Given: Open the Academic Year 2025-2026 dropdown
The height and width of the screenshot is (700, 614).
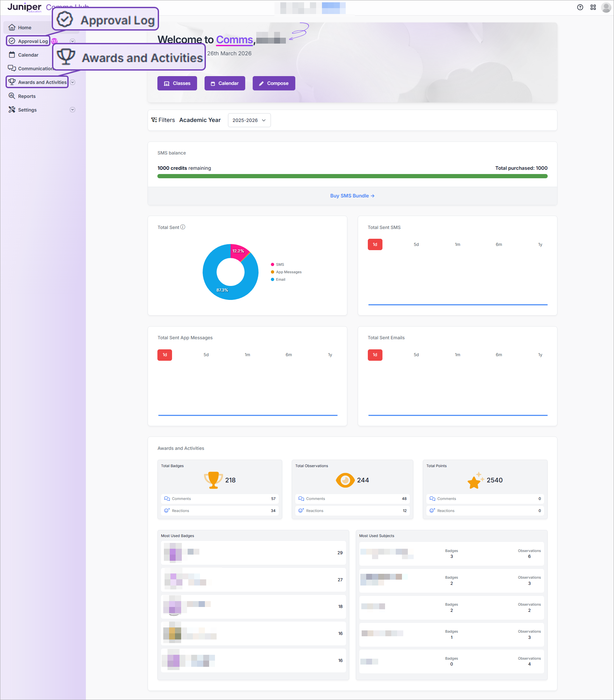Looking at the screenshot, I should (249, 120).
